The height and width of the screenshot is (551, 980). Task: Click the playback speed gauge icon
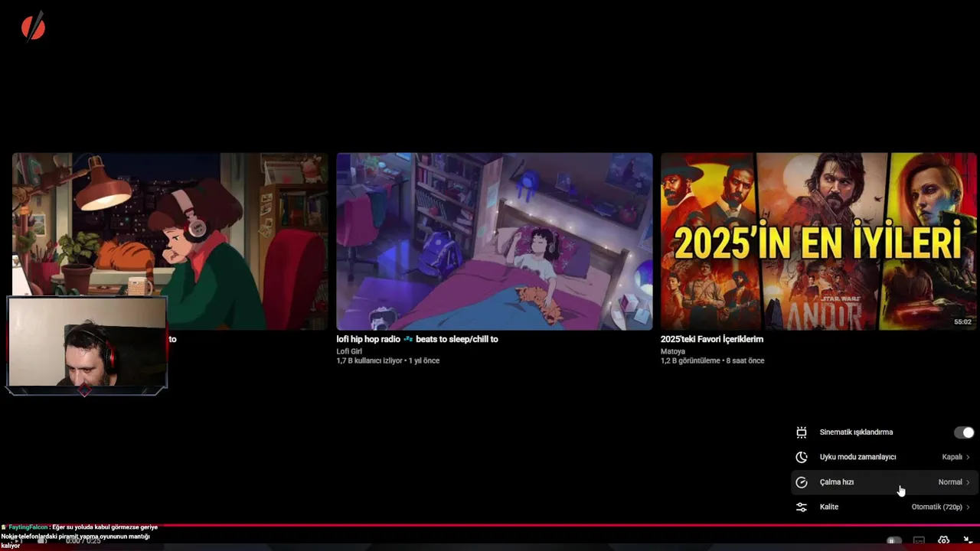click(802, 482)
